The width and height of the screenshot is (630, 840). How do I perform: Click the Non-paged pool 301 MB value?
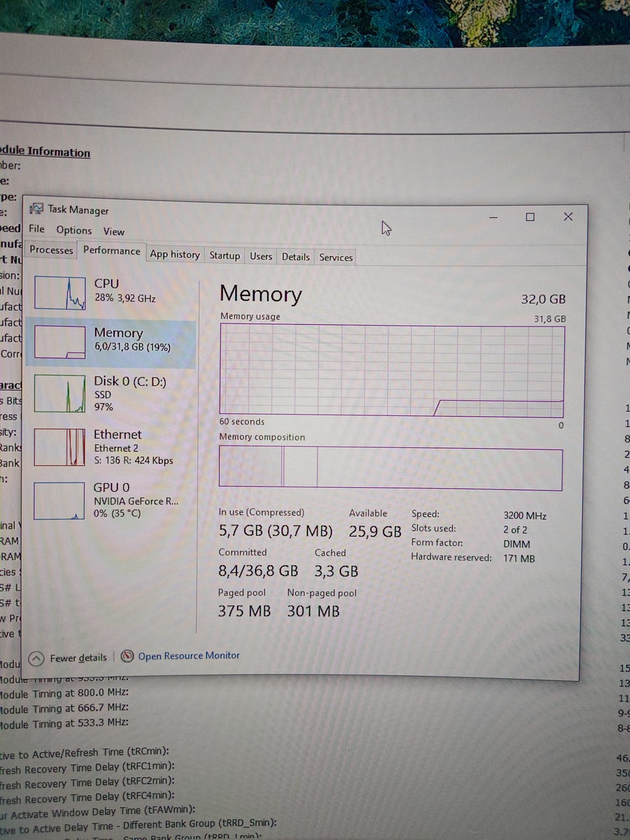pos(313,612)
